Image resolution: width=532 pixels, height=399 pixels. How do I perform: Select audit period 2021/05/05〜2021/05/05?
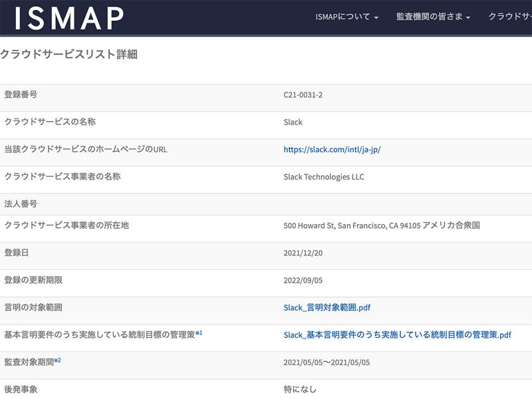(327, 362)
